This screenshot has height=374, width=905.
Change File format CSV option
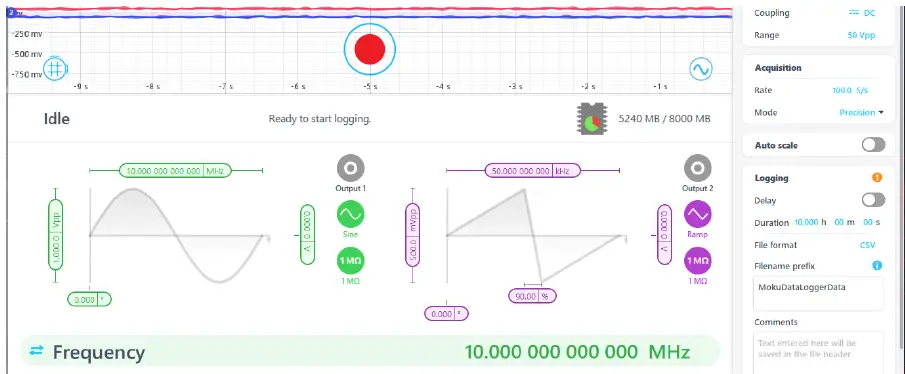867,245
